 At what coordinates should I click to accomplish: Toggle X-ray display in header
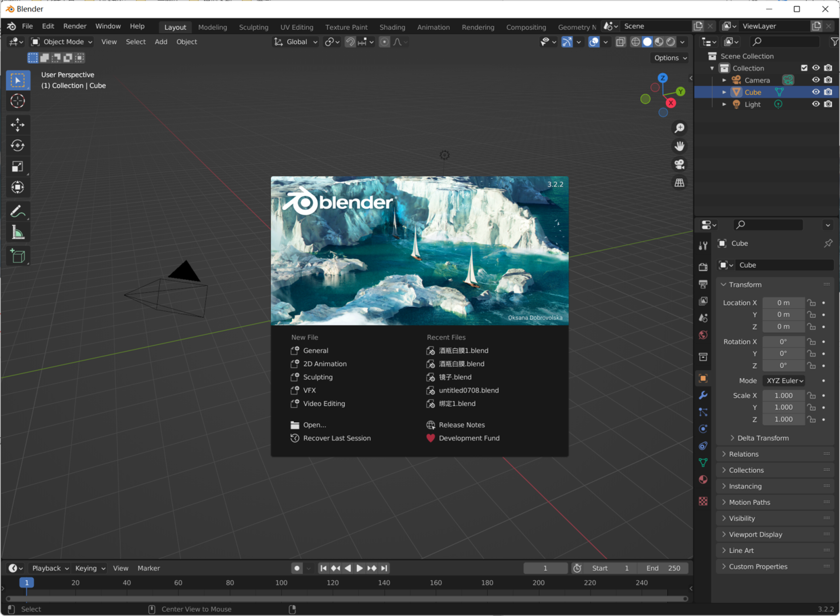tap(621, 42)
